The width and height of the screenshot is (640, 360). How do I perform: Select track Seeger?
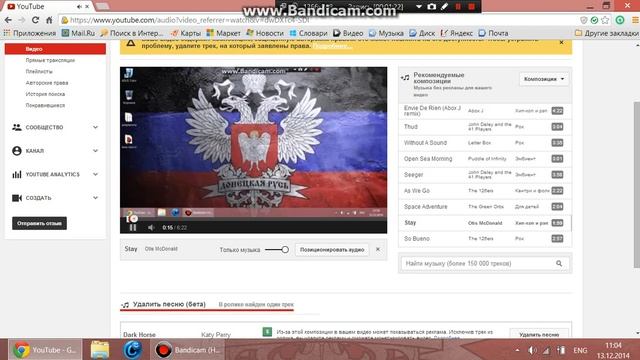coord(485,175)
